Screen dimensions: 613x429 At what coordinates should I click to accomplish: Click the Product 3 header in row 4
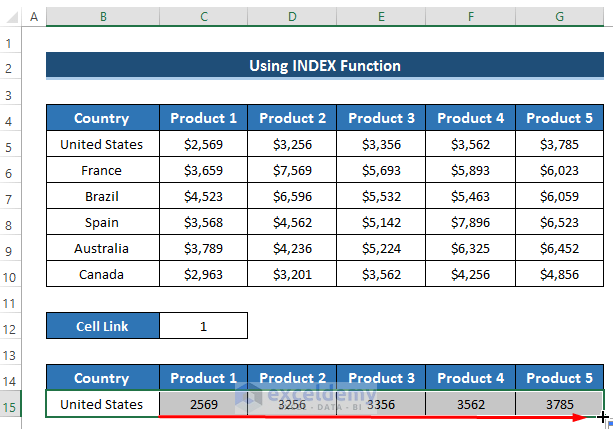coord(382,118)
